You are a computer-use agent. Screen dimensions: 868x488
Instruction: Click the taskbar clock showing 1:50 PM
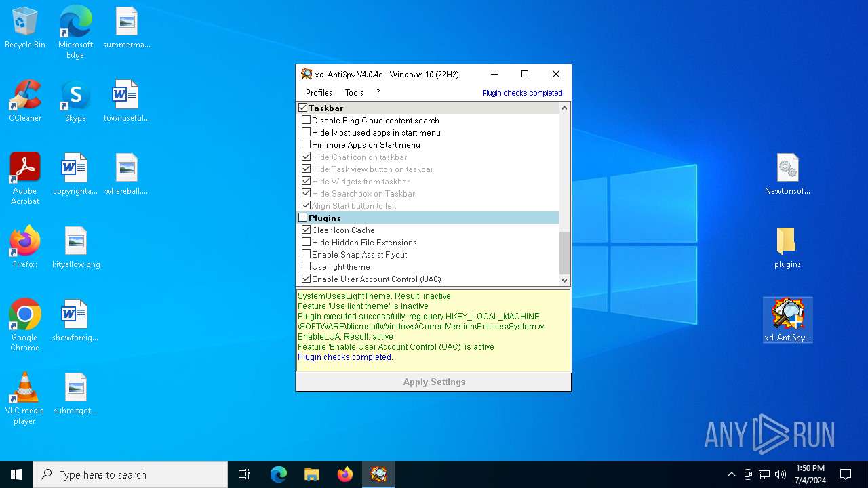click(810, 474)
